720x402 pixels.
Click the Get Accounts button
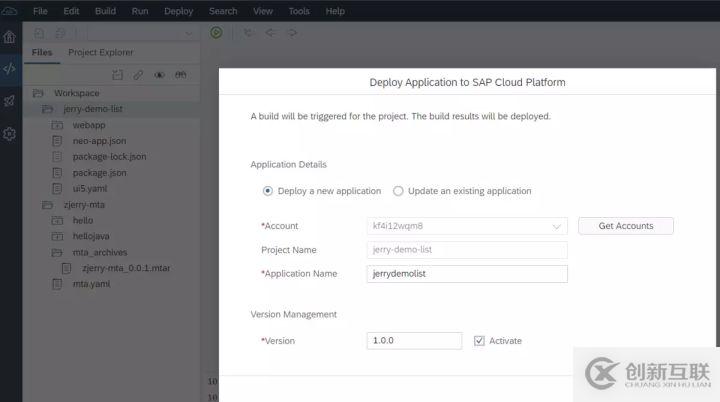(x=626, y=226)
